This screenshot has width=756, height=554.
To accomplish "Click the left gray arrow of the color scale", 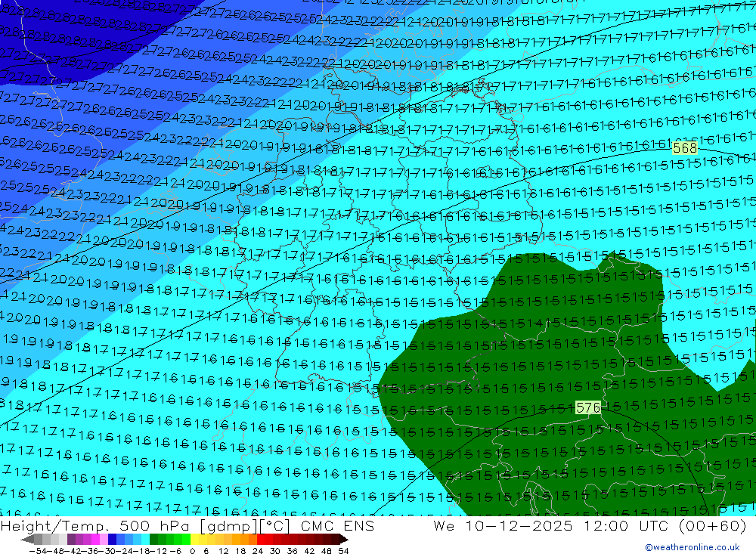I will coord(27,539).
